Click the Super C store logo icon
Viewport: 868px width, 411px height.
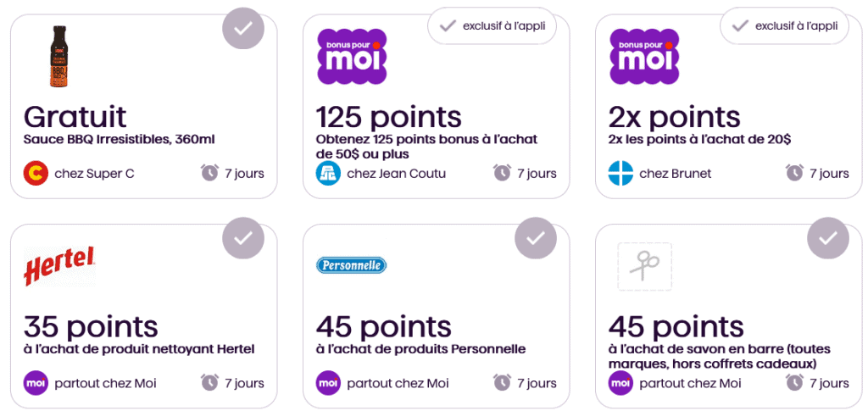click(x=36, y=174)
